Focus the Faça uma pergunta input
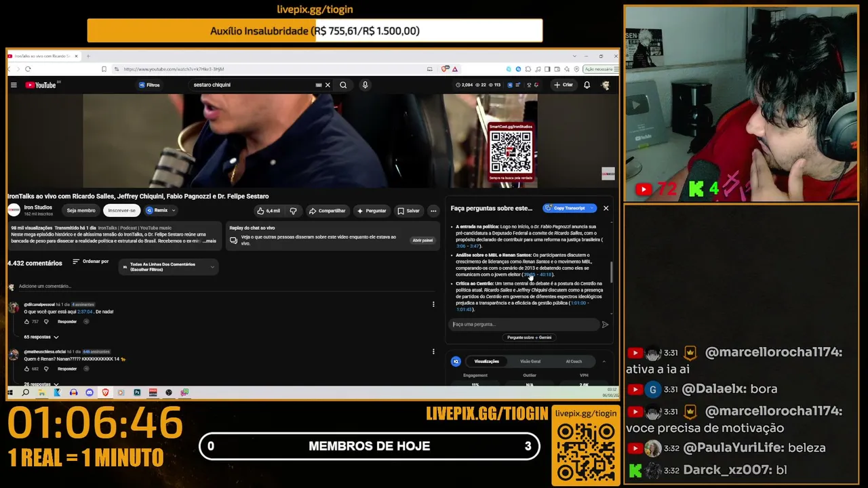Screen dimensions: 868x488 click(524, 325)
